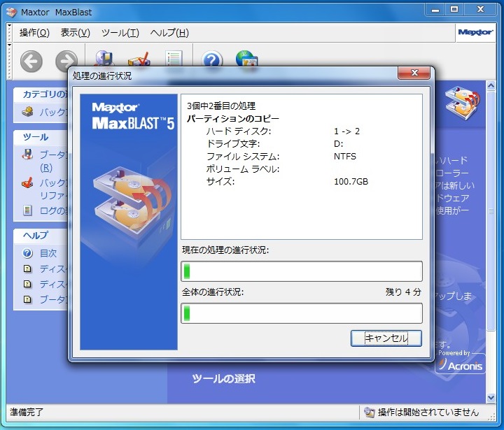
Task: Maximize the Maxtor MaxBlast window
Action: [x=454, y=10]
